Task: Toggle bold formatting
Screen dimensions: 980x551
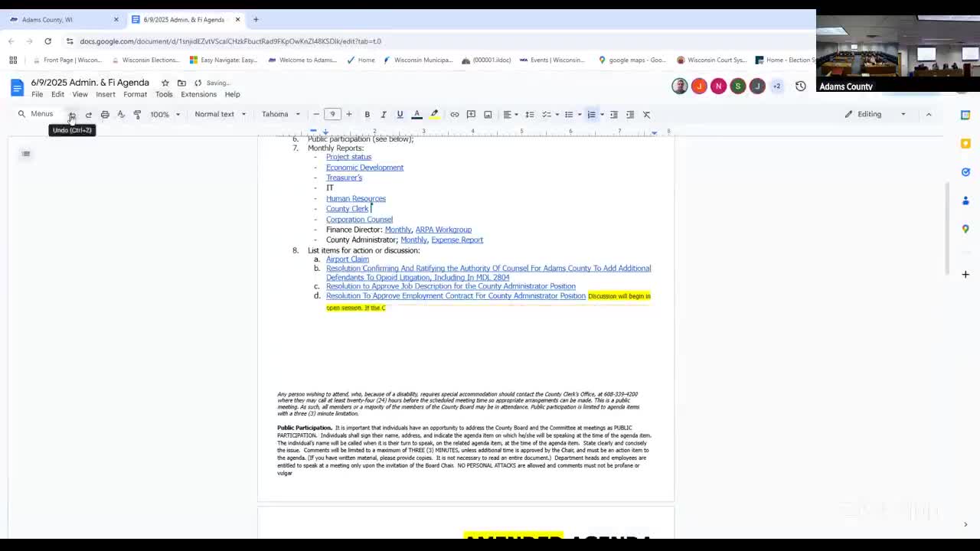Action: coord(367,115)
